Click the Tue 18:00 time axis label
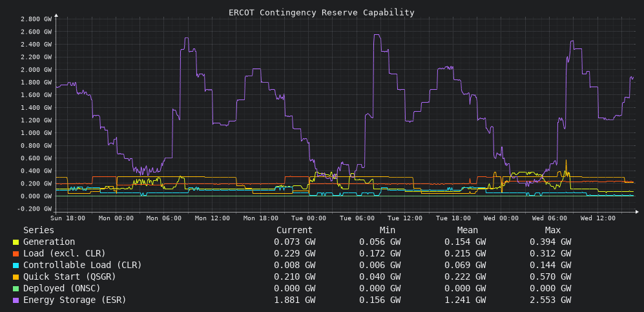Viewport: 644px width, 312px height. [453, 218]
